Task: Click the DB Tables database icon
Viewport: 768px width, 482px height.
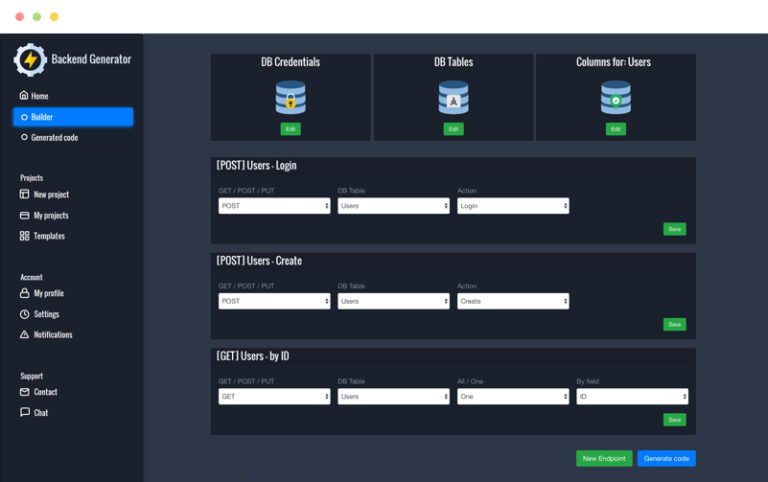Action: 453,97
